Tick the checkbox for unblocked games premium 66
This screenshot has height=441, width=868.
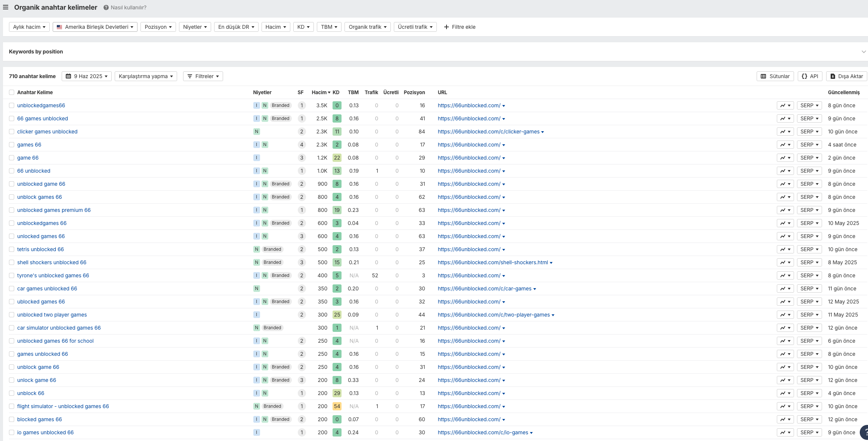coord(12,210)
